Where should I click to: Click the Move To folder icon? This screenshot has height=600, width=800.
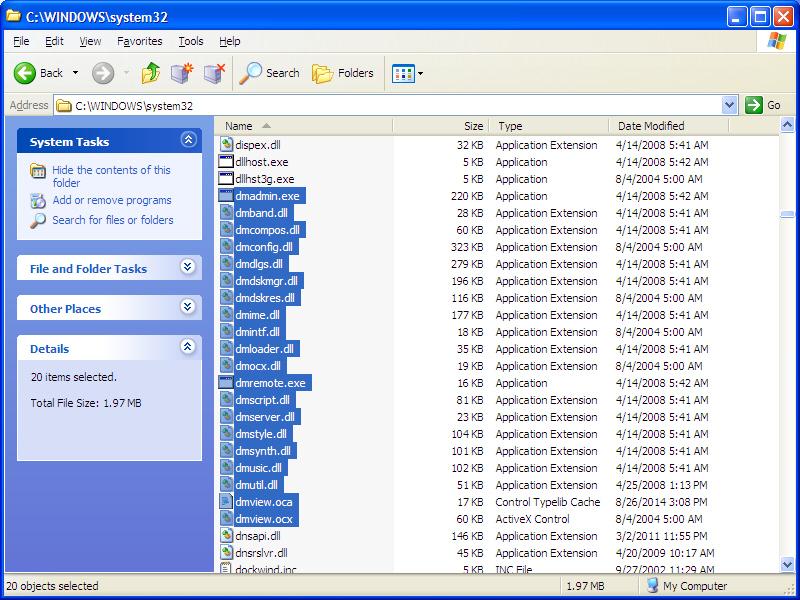(181, 73)
